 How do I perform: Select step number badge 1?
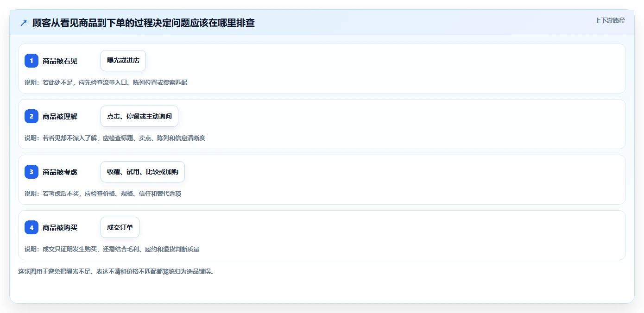click(32, 61)
